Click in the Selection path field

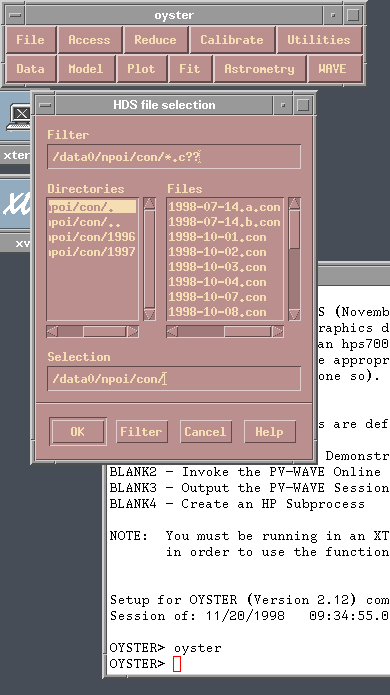tap(174, 379)
